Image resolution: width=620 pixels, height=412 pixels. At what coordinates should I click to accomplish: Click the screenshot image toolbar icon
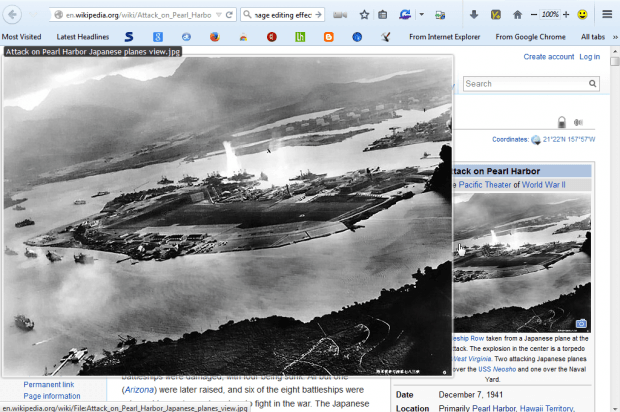[440, 15]
